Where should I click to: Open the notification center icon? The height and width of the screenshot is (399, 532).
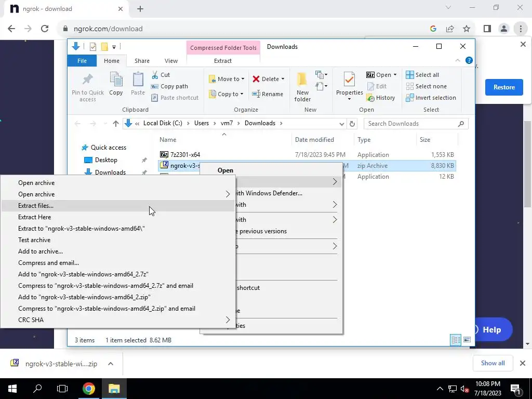click(515, 389)
